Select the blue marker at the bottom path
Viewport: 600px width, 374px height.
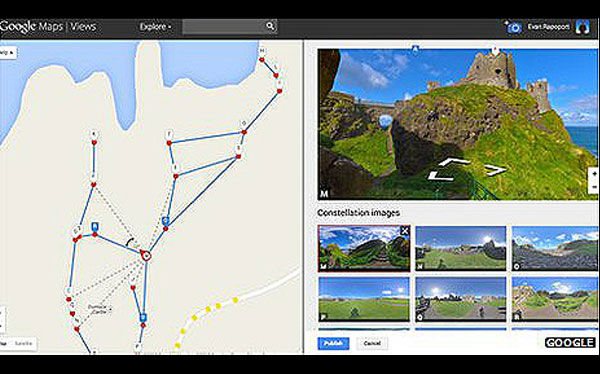pyautogui.click(x=143, y=318)
